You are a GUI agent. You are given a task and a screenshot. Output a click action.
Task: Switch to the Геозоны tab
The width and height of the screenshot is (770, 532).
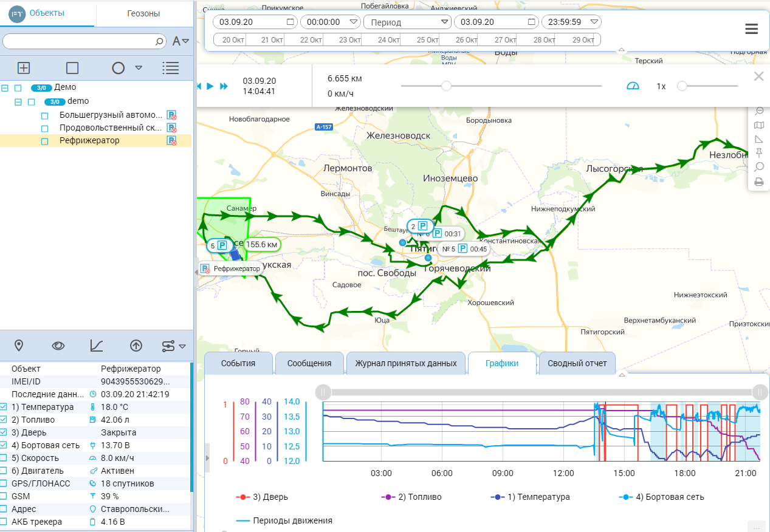click(144, 13)
